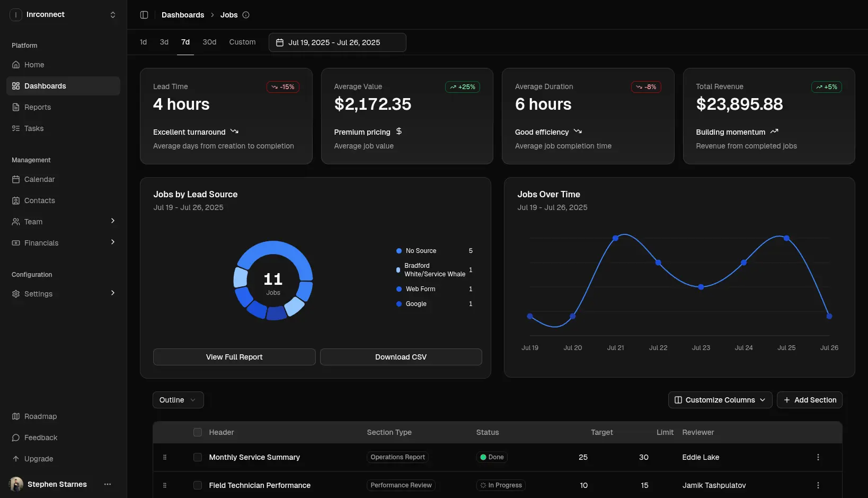The image size is (868, 498).
Task: Click the Download CSV button
Action: click(401, 357)
